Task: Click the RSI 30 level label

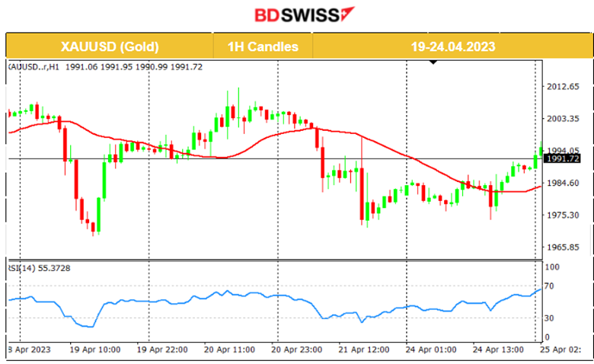Action: [x=549, y=318]
